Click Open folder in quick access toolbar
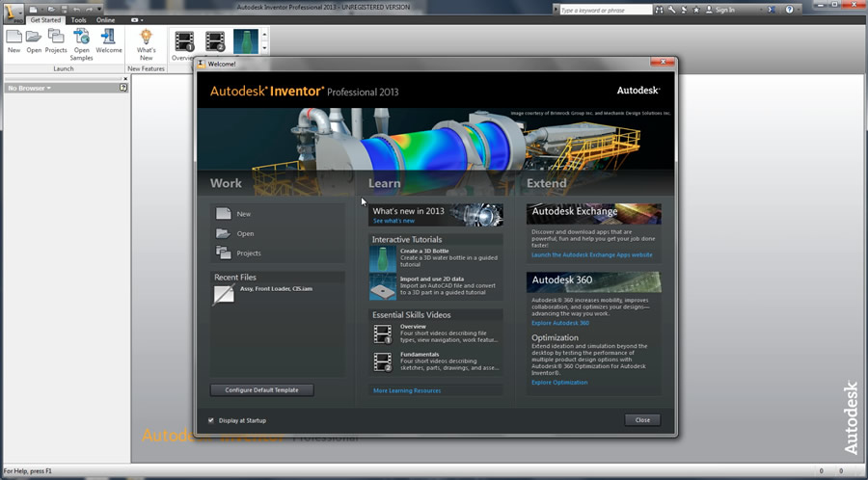 pos(51,10)
